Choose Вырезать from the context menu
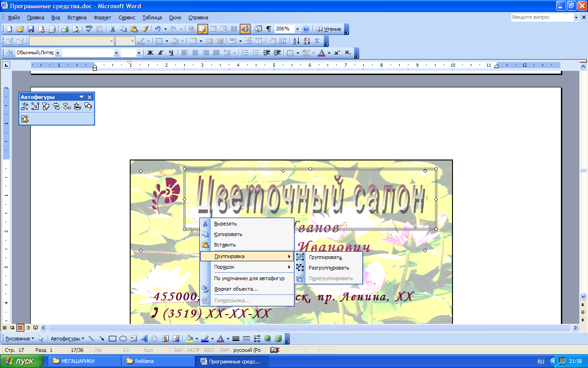Viewport: 588px width, 368px height. [x=247, y=224]
